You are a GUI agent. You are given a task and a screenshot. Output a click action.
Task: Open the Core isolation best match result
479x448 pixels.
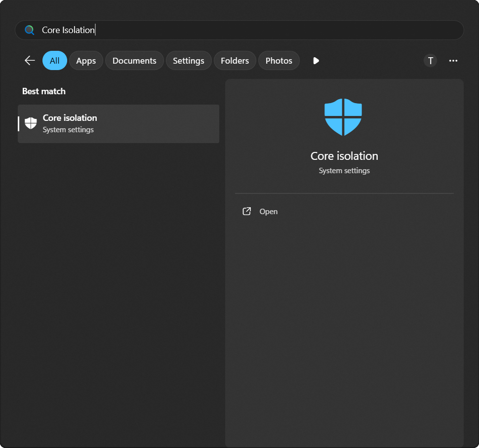coord(119,123)
